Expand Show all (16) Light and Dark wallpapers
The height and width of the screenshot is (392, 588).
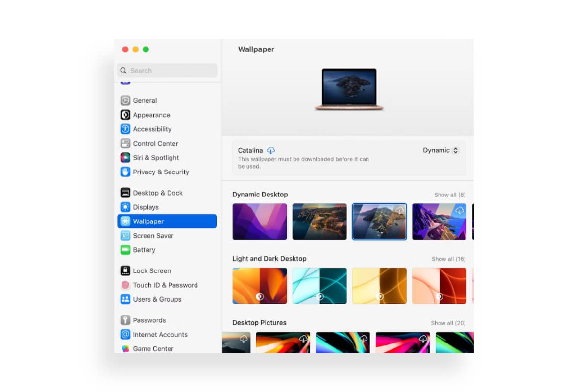tap(449, 259)
